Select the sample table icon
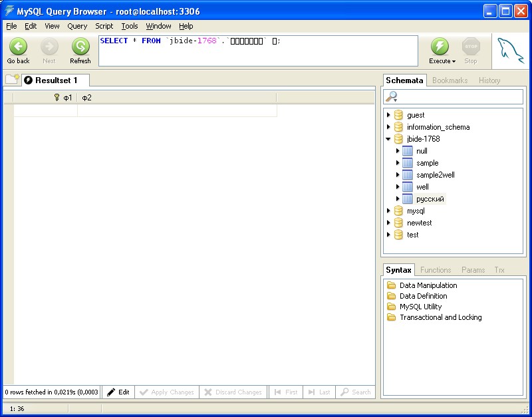532x417 pixels. click(x=408, y=163)
